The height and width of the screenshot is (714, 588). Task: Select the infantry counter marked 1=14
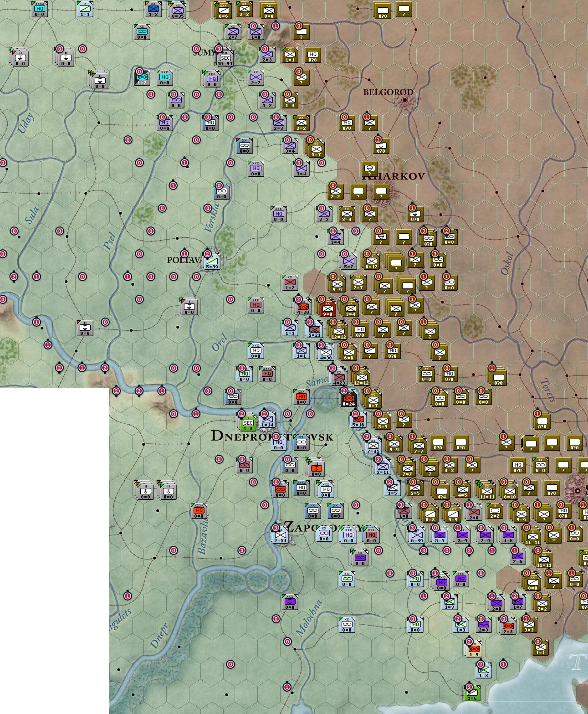click(267, 420)
